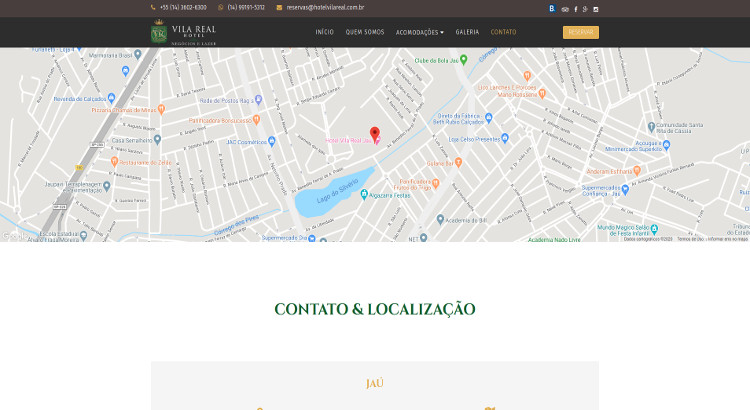The width and height of the screenshot is (750, 410).
Task: Click the Rede de Postos Rag's pin
Action: point(259,100)
